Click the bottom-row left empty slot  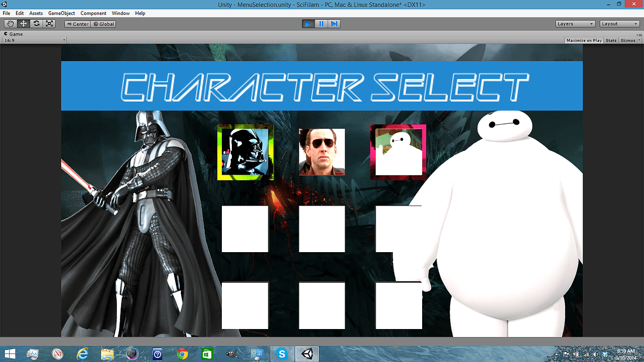coord(245,305)
